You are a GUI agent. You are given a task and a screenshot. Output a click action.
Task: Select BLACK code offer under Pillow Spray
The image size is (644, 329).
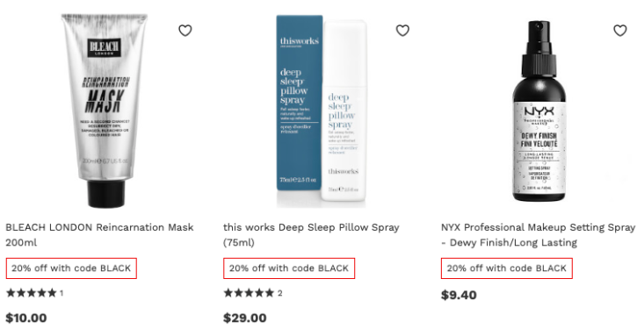[289, 268]
